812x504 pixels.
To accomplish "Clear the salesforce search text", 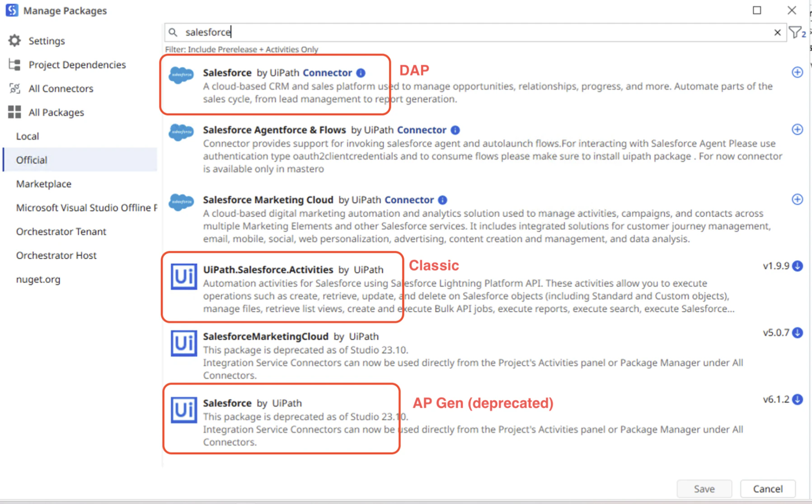I will (777, 33).
